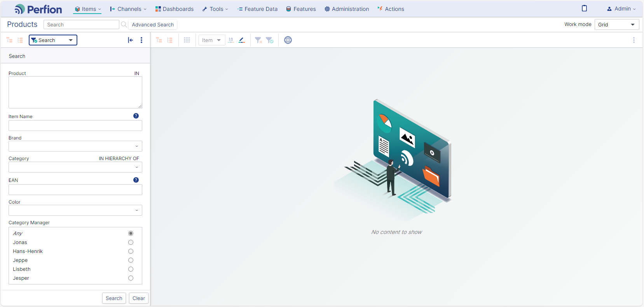The height and width of the screenshot is (307, 644).
Task: Select Hans-Henrik radio button
Action: click(x=131, y=251)
